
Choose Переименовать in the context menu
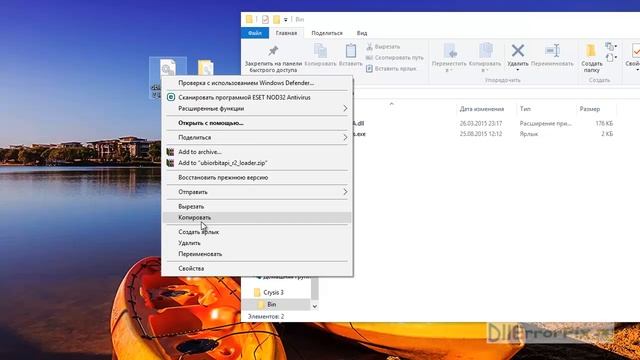pyautogui.click(x=257, y=254)
